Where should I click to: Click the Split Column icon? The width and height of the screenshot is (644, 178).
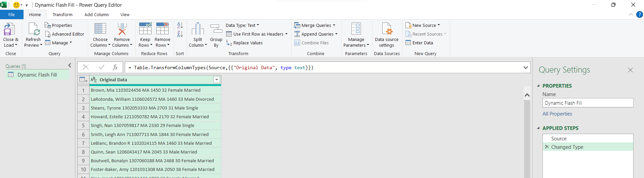(198, 29)
